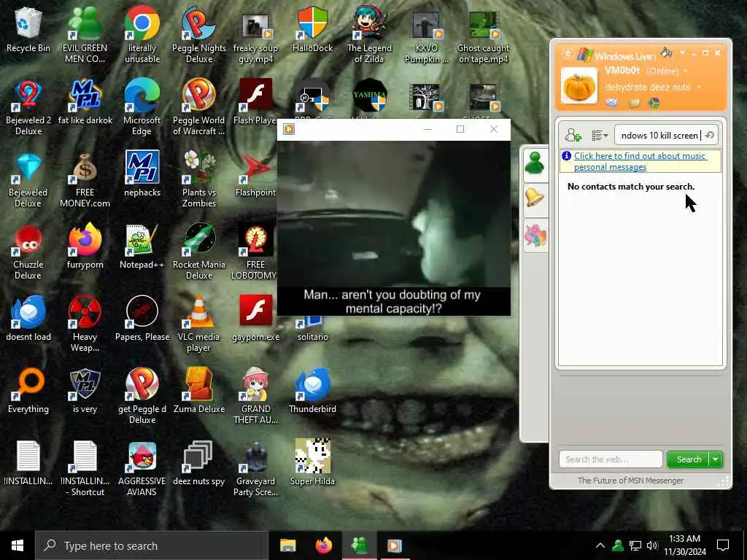Clear the contact search field
The image size is (747, 560).
point(709,135)
